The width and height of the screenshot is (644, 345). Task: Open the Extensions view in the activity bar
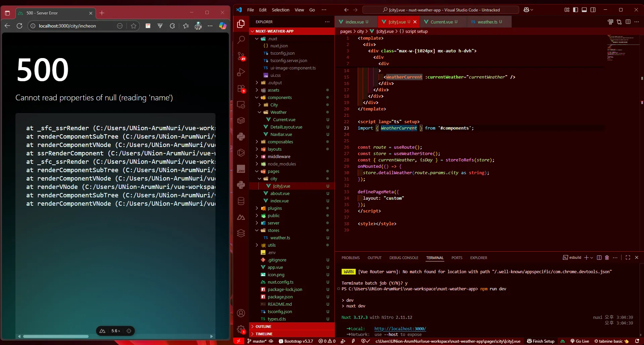241,88
